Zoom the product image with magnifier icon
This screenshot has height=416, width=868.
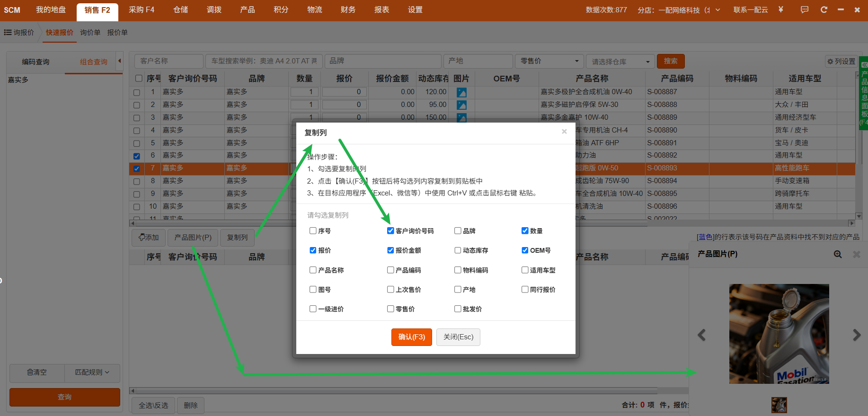tap(837, 254)
